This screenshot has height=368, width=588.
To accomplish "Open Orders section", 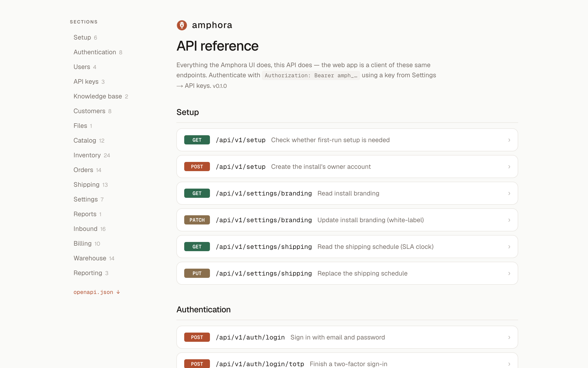I will [88, 170].
